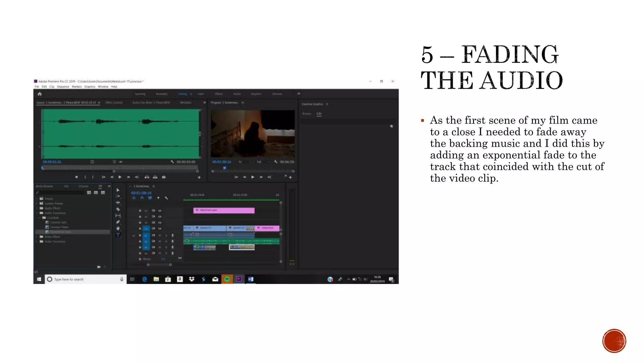
Task: Enable voice-over record on A1 track
Action: (x=172, y=235)
